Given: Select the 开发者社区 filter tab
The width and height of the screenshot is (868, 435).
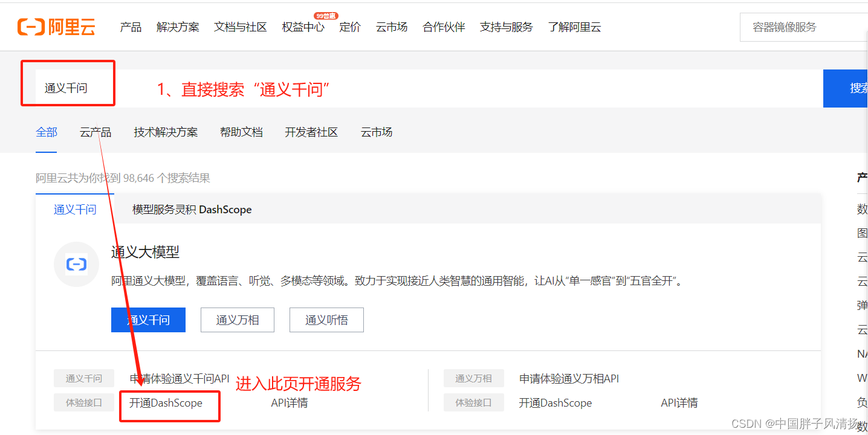Looking at the screenshot, I should (311, 132).
